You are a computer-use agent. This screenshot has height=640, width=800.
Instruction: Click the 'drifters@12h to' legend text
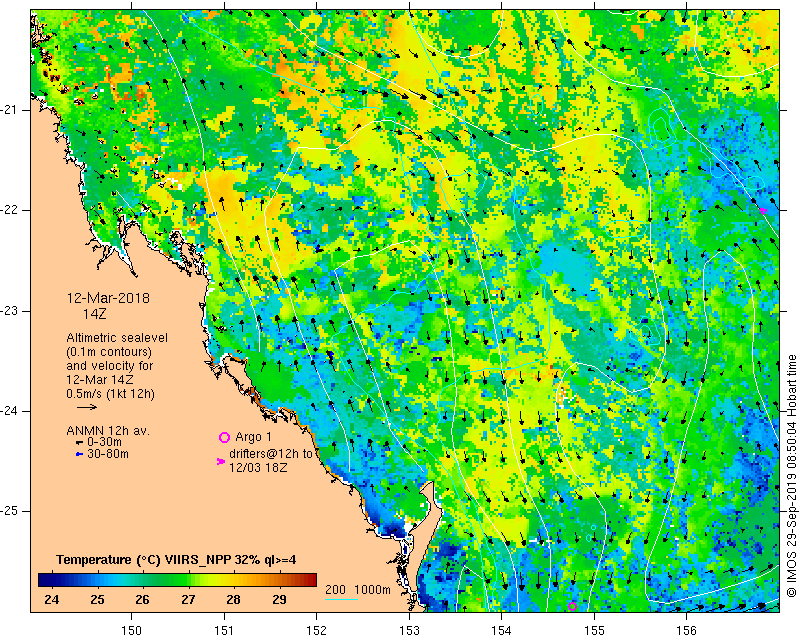point(271,454)
